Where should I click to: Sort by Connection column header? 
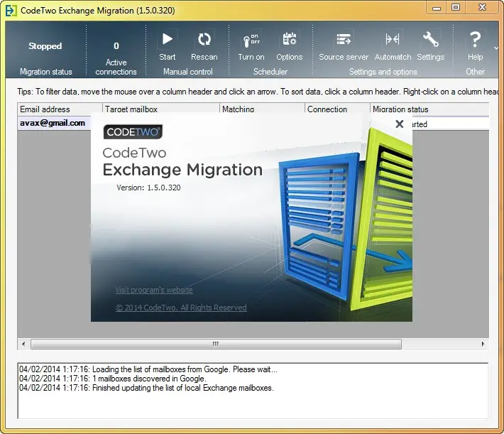coord(337,108)
